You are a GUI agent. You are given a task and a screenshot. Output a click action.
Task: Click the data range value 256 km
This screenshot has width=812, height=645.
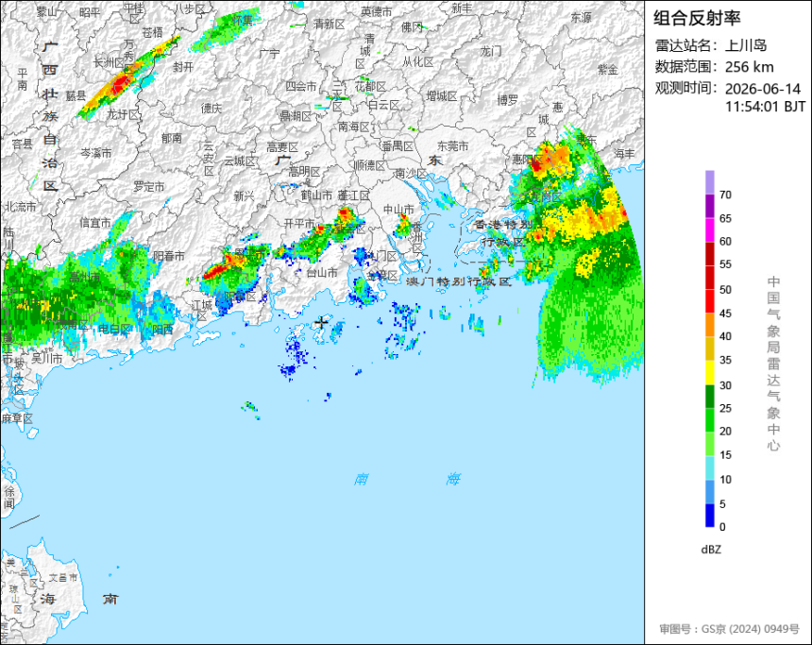(749, 67)
